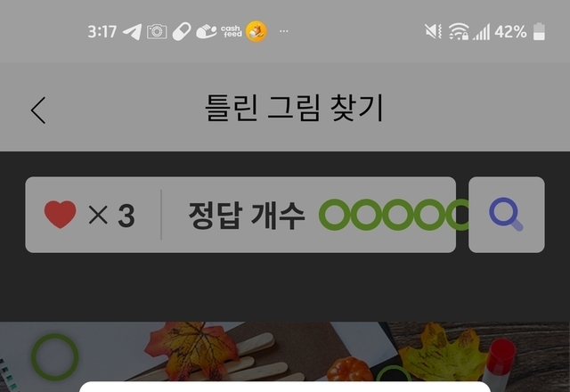Tap the muted sound status icon
This screenshot has width=570, height=392.
click(434, 32)
